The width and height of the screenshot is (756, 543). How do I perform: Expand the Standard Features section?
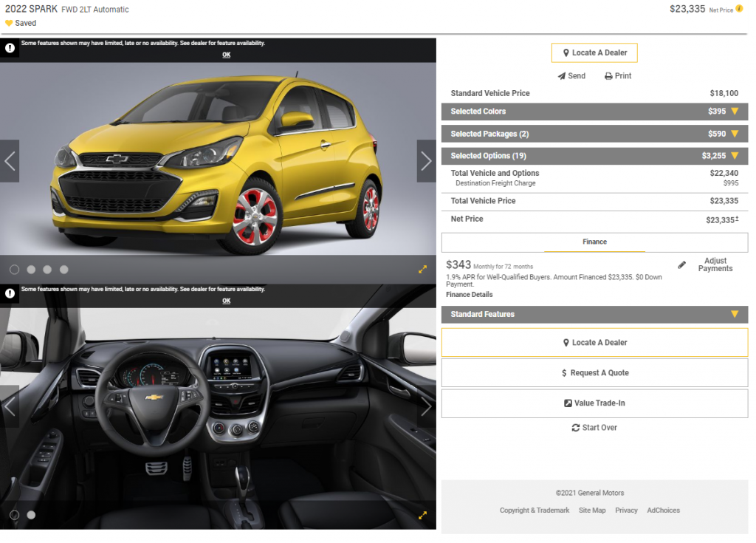pyautogui.click(x=594, y=314)
